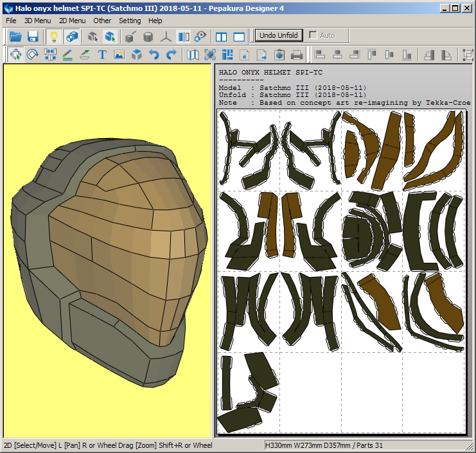Click the align vertical middle icon
Viewport: 476px width, 453px height.
tap(389, 55)
